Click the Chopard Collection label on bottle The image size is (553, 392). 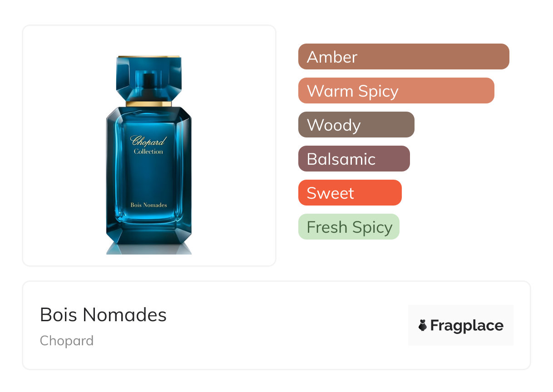click(x=148, y=145)
